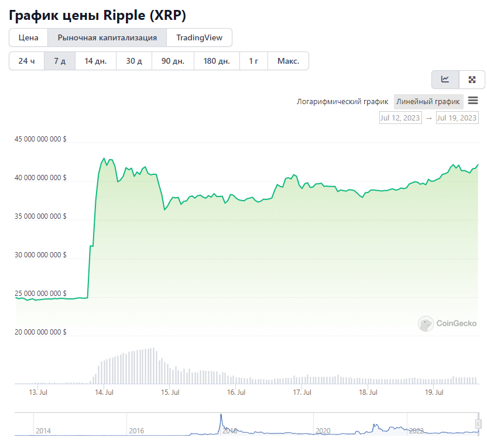Click the 45 000 000 000 $ axis label
The image size is (487, 448).
pyautogui.click(x=40, y=139)
